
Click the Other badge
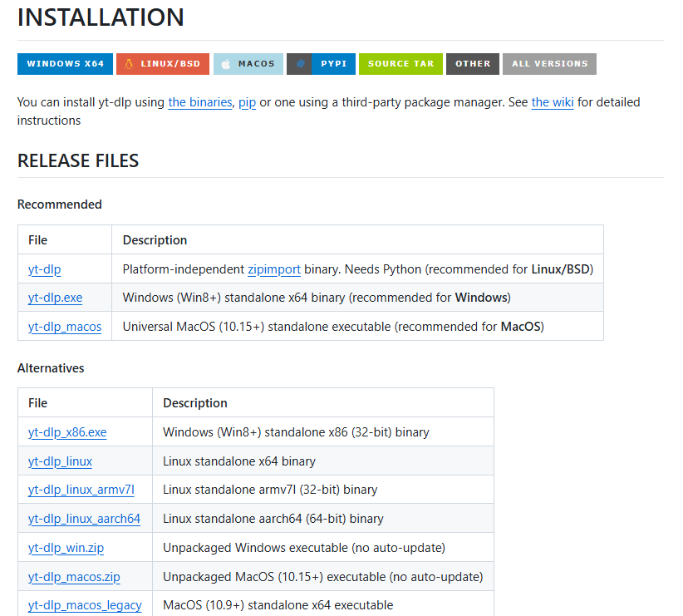click(x=473, y=64)
